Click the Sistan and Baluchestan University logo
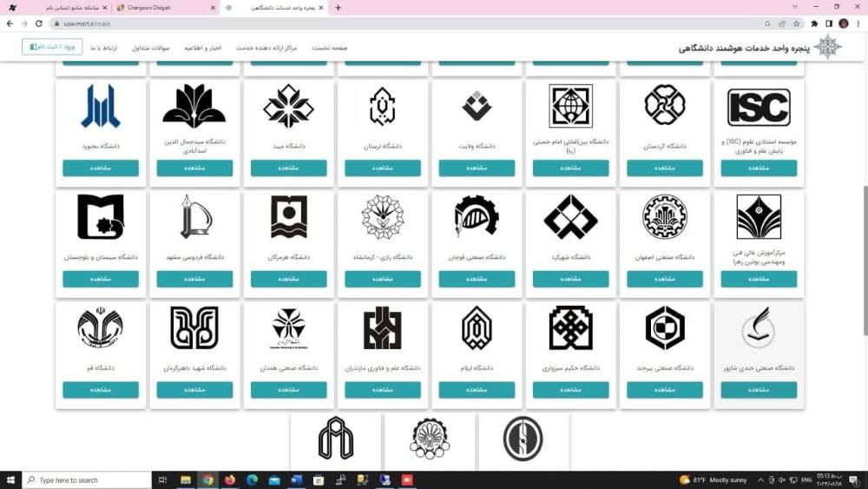 tap(101, 216)
